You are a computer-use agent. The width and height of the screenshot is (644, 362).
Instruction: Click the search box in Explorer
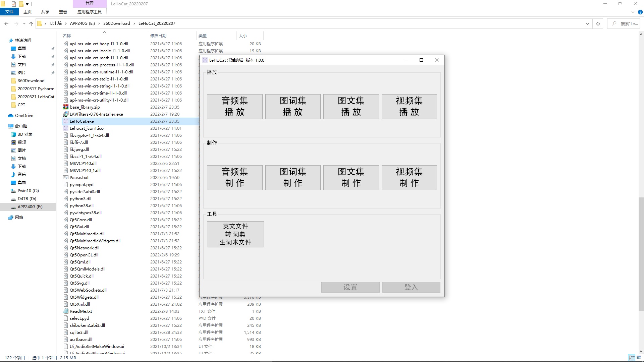[627, 23]
